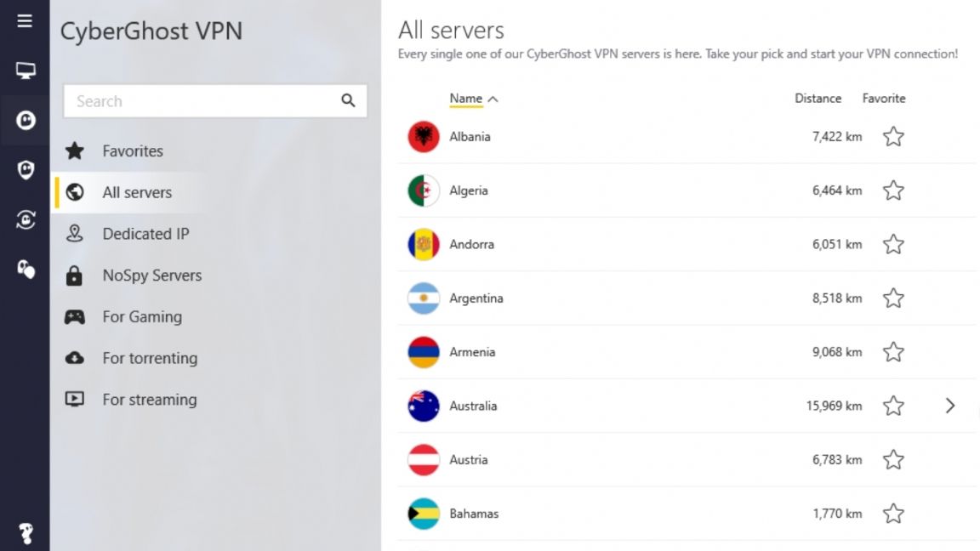This screenshot has height=551, width=980.
Task: Mark Andorra as a favorite
Action: (x=893, y=244)
